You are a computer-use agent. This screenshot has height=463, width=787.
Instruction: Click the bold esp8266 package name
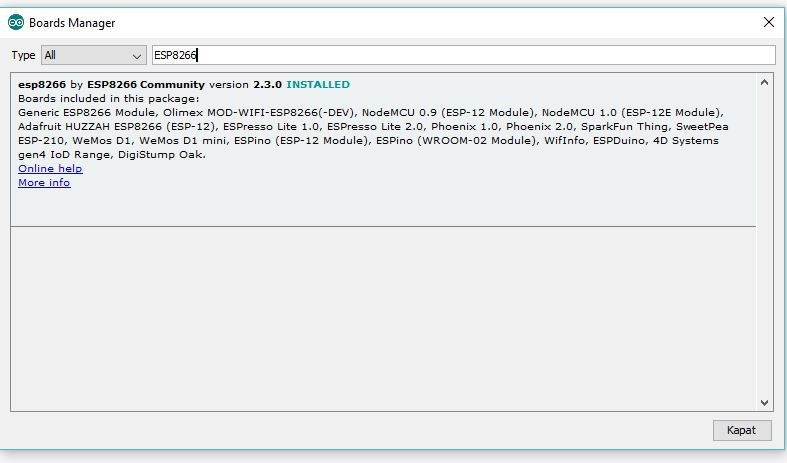click(42, 85)
